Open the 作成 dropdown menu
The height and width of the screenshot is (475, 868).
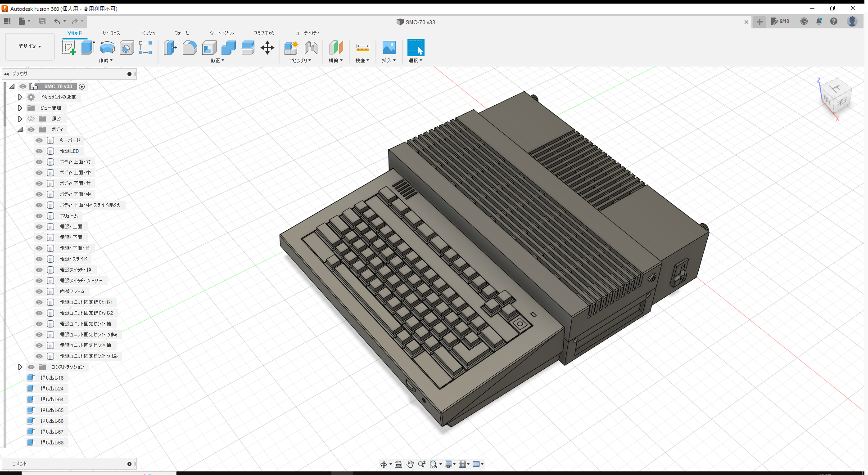click(105, 60)
